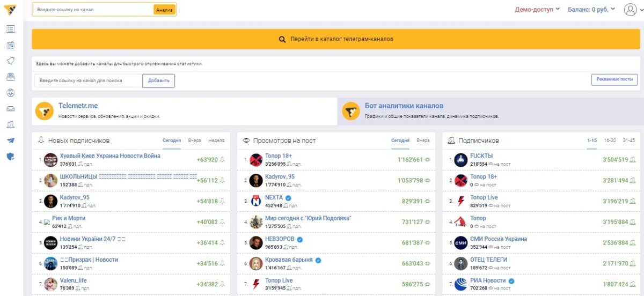This screenshot has width=644, height=296.
Task: Click the bell icon beside Новых подписчиков heading
Action: tap(41, 140)
